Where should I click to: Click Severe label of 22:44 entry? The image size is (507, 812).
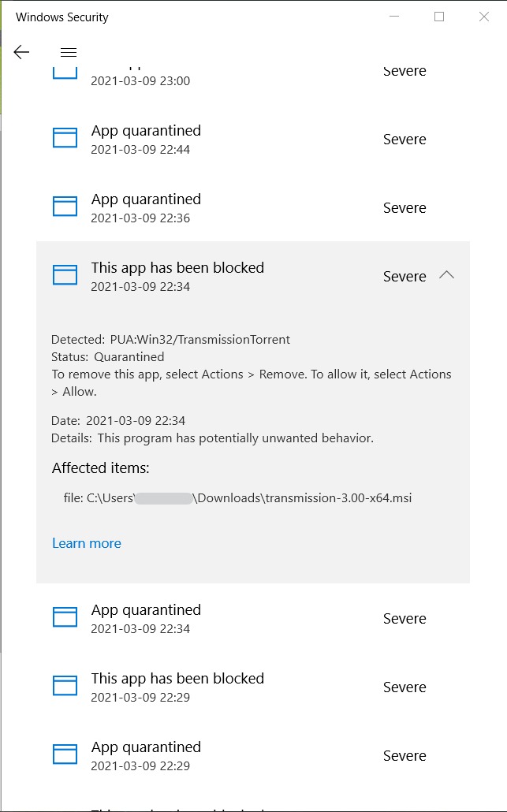pos(404,140)
